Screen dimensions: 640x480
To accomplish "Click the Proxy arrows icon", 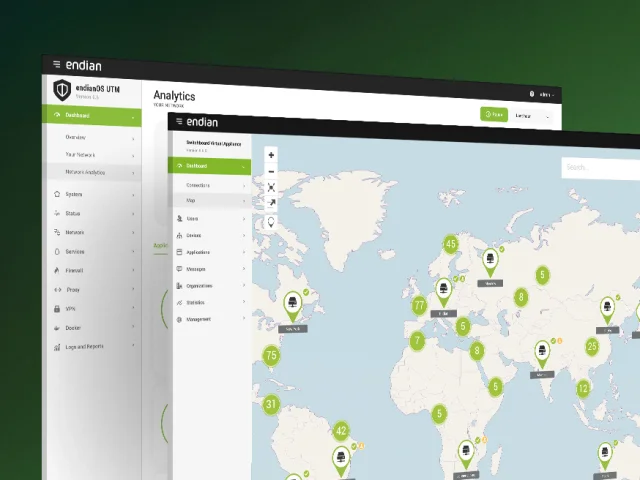I will pos(58,290).
